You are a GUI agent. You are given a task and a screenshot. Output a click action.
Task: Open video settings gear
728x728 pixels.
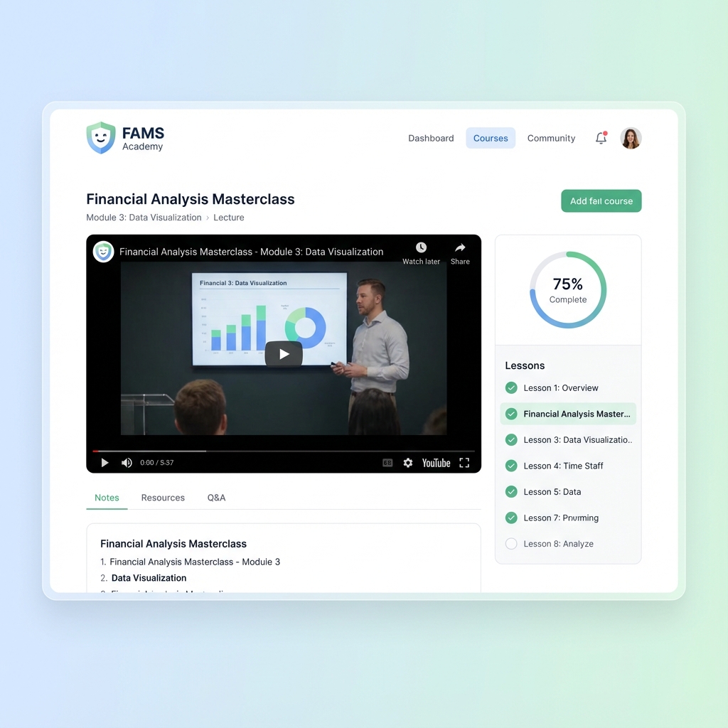click(408, 463)
